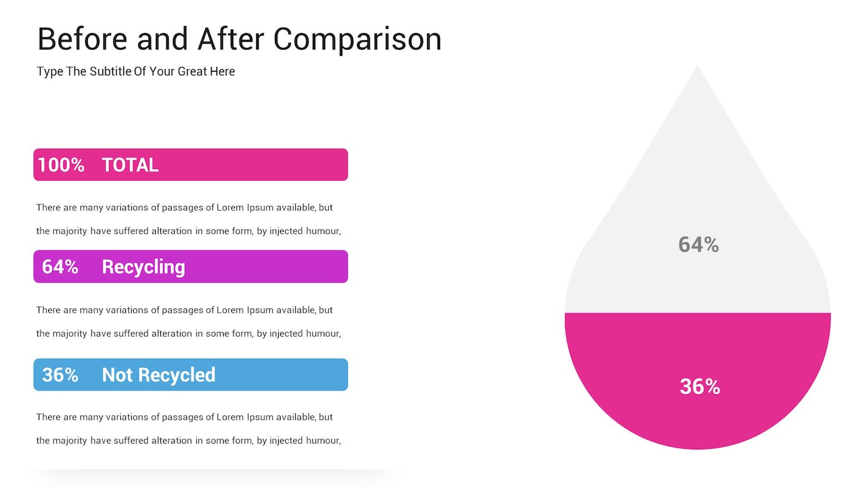Viewport: 868px width, 488px height.
Task: Select the 36% figure in the blue bar
Action: click(60, 375)
